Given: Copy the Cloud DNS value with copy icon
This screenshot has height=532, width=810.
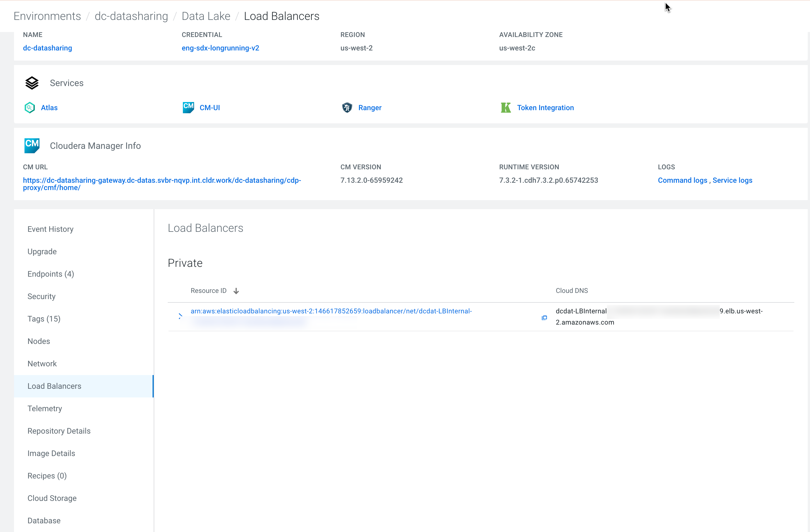Looking at the screenshot, I should [544, 318].
